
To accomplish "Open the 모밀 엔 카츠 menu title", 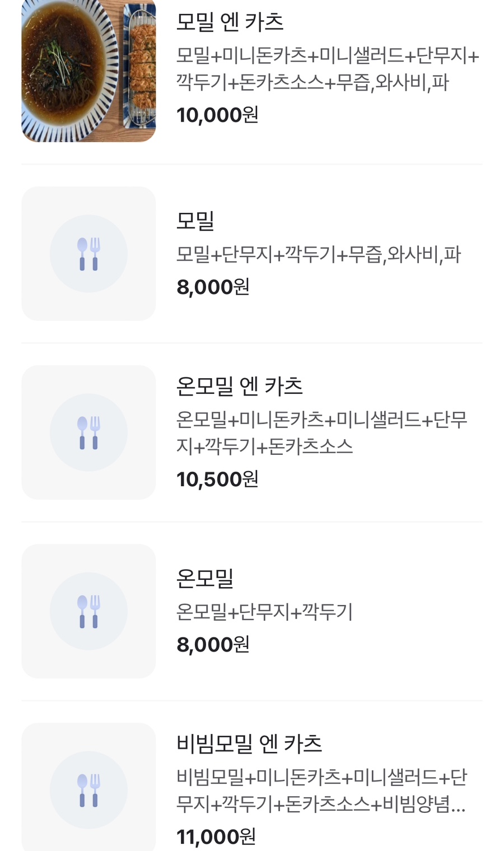I will 230,22.
